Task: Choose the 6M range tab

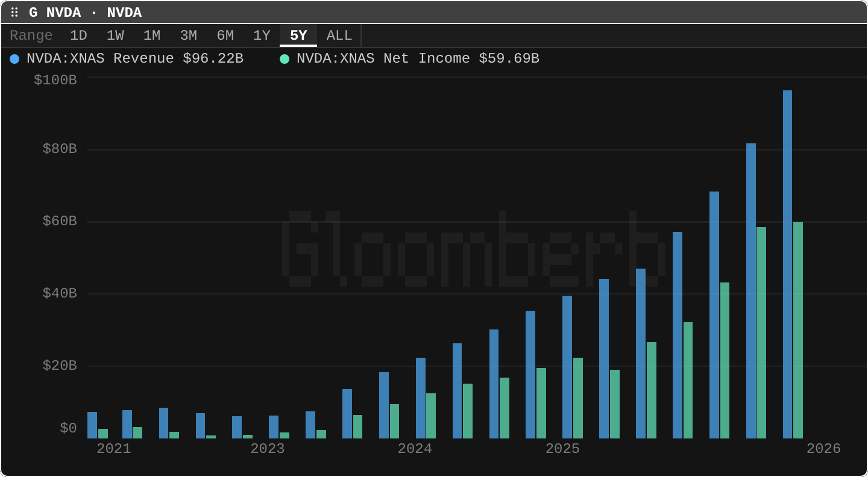Action: [225, 36]
